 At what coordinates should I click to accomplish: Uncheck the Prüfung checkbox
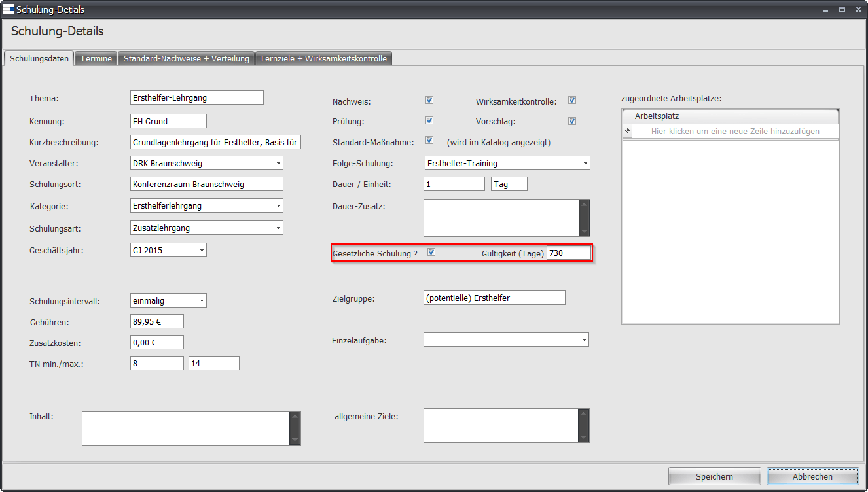click(x=429, y=120)
